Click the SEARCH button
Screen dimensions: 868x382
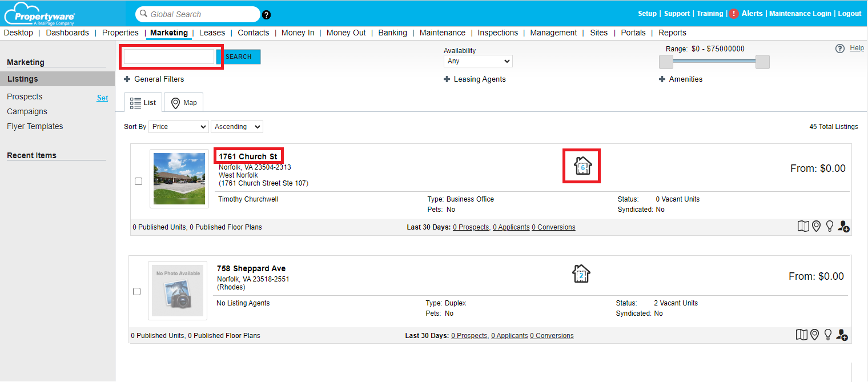240,57
